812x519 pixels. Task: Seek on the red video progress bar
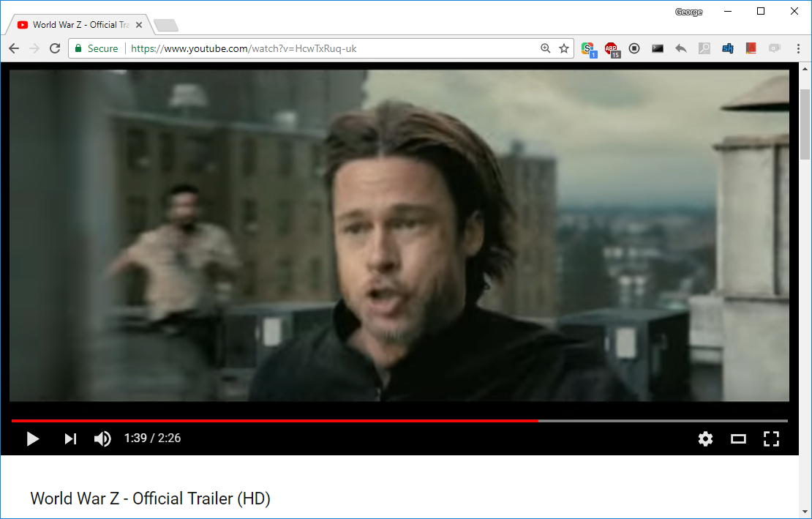(399, 421)
